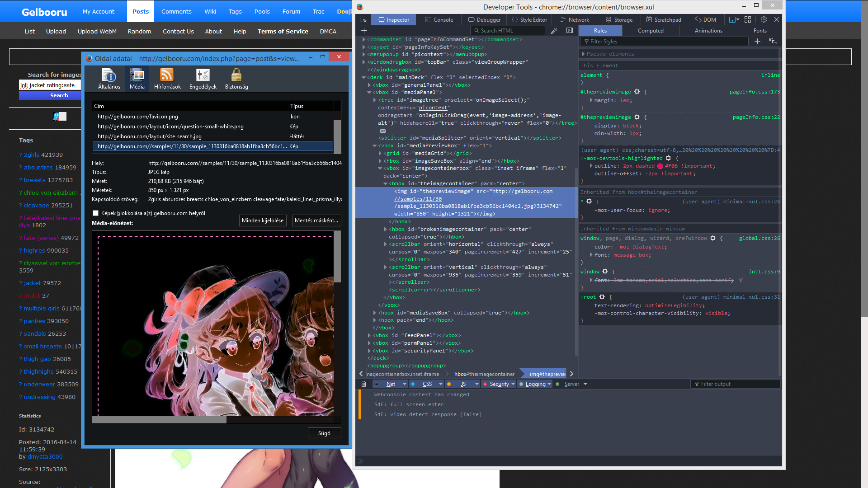Image resolution: width=868 pixels, height=488 pixels.
Task: Click gear icon beside first #thepreviewimage rule
Action: pos(637,92)
